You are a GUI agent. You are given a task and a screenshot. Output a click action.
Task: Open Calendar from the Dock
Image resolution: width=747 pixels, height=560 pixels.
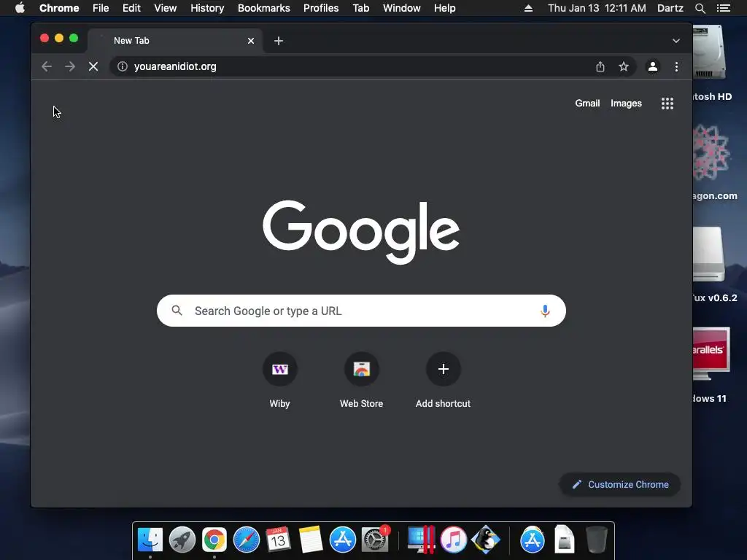tap(278, 540)
